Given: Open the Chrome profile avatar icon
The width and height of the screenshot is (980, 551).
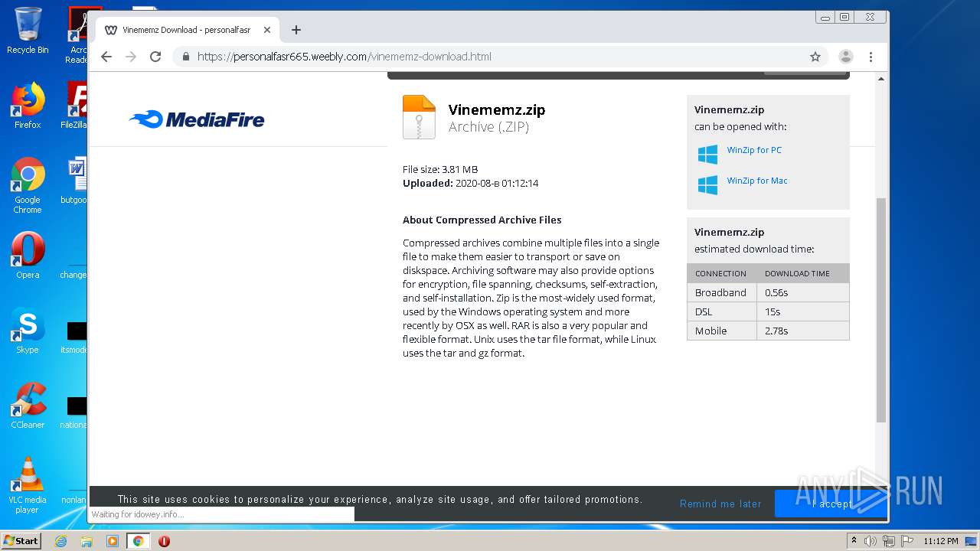Looking at the screenshot, I should point(846,57).
